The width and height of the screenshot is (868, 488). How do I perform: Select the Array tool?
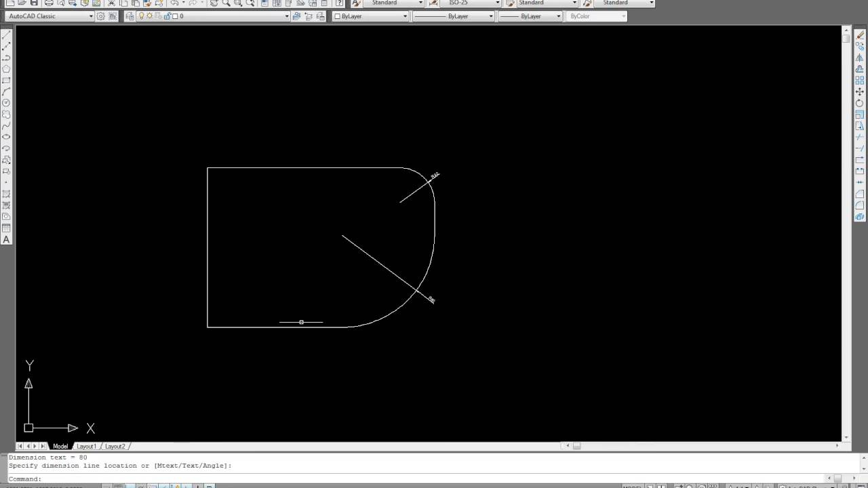pos(860,81)
